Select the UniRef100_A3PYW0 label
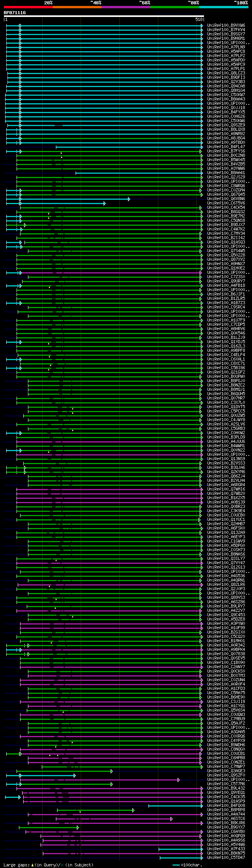Image resolution: width=252 pixels, height=868 pixels. [226, 624]
